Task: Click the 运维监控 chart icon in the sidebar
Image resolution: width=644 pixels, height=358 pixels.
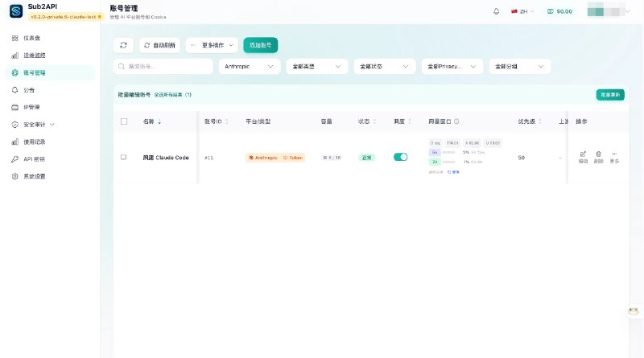Action: (x=14, y=56)
